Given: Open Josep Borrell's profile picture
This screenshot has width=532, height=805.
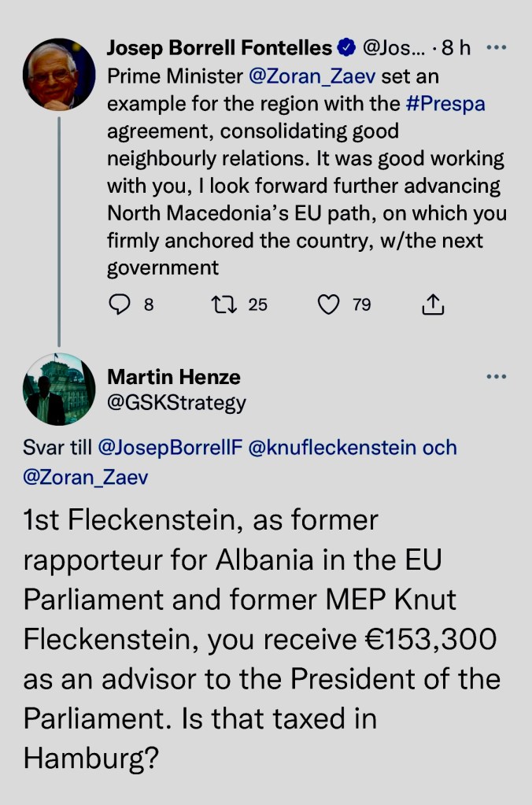Looking at the screenshot, I should (x=59, y=73).
